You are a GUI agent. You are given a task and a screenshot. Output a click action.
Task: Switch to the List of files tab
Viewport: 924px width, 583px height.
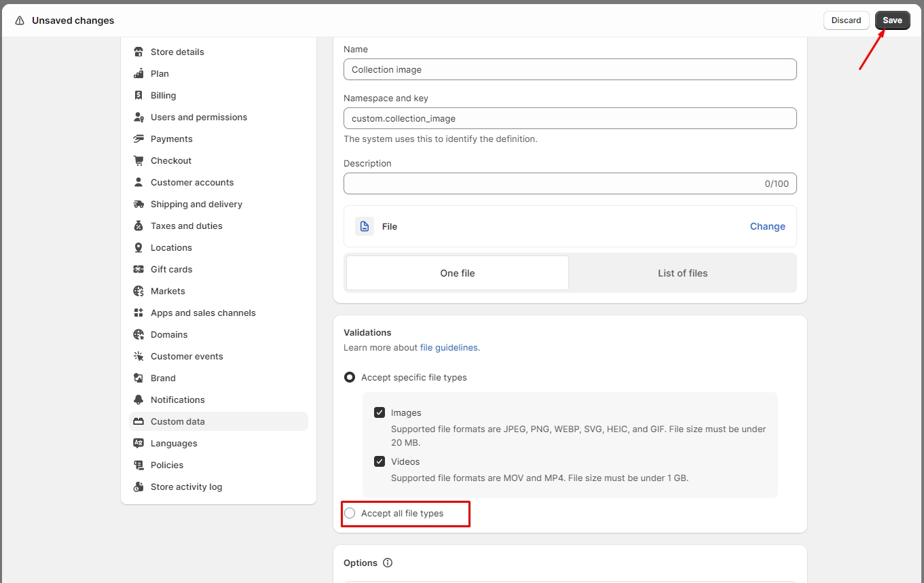point(682,273)
